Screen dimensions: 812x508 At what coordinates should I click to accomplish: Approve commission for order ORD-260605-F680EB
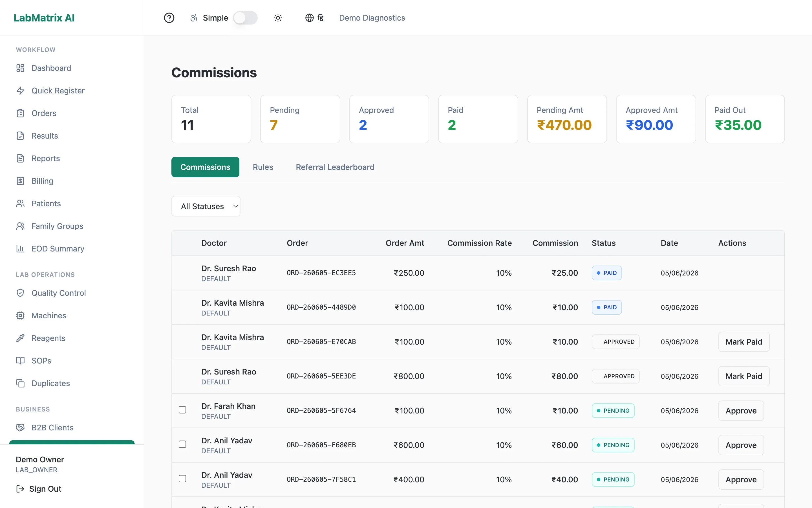[x=741, y=445]
